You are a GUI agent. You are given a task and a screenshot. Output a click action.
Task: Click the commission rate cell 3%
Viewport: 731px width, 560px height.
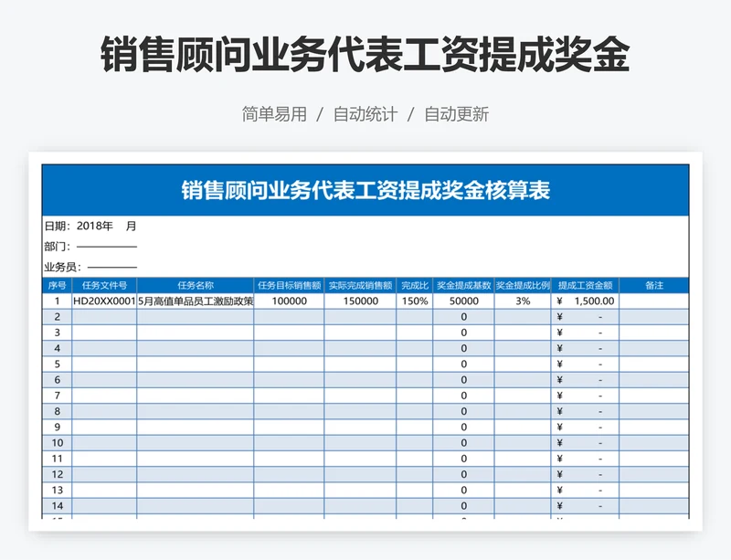pos(523,301)
